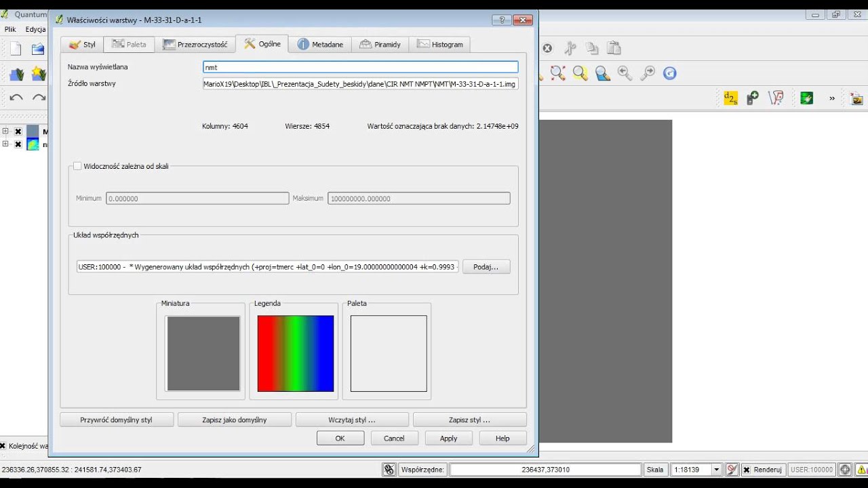Click the empty Paleta preview box
The image size is (868, 488).
[389, 353]
